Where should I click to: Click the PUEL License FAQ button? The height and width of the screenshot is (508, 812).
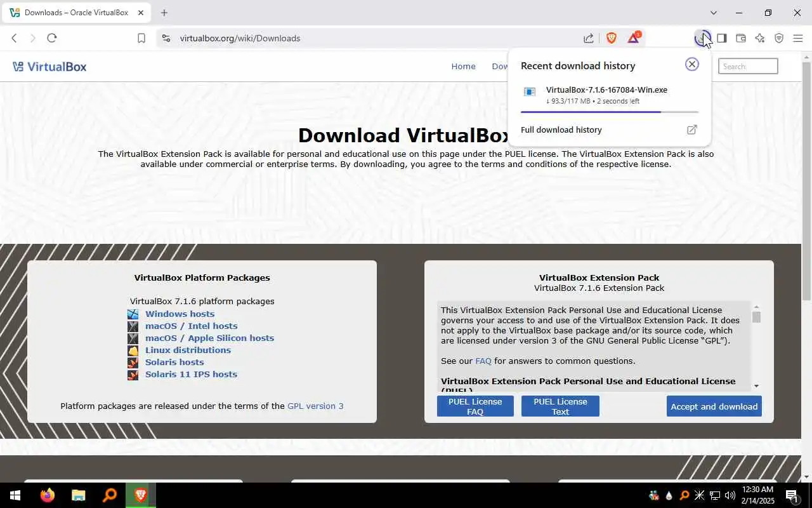475,406
